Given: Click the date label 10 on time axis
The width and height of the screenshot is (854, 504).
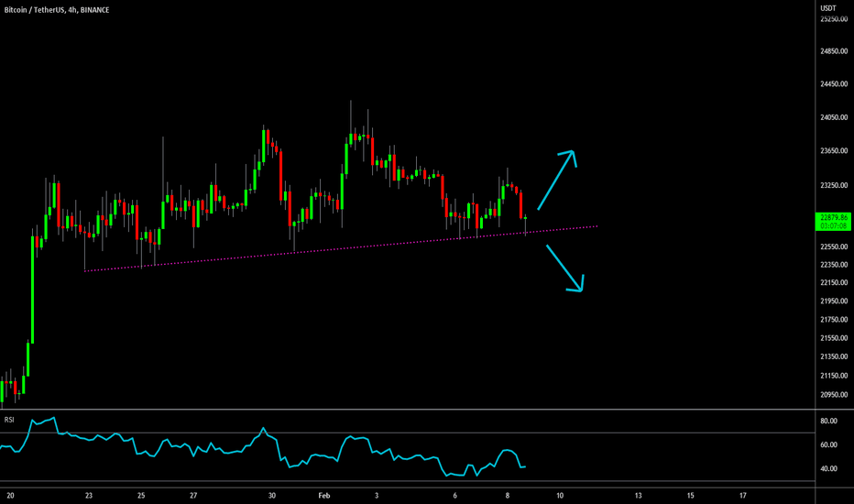Looking at the screenshot, I should (559, 496).
